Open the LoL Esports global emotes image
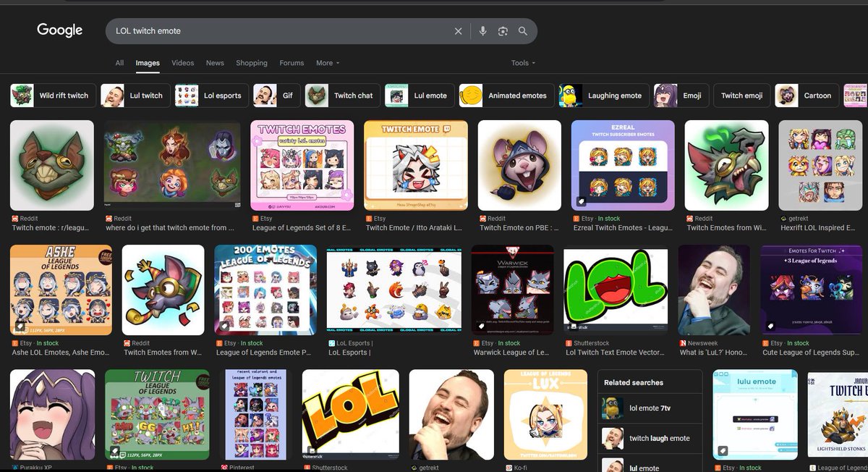This screenshot has height=472, width=868. pyautogui.click(x=394, y=290)
